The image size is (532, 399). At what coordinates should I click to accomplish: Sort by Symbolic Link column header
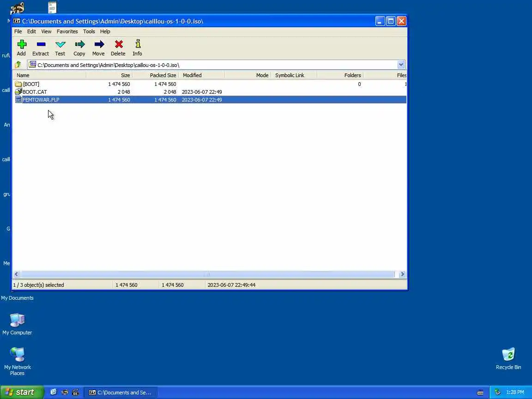coord(294,75)
